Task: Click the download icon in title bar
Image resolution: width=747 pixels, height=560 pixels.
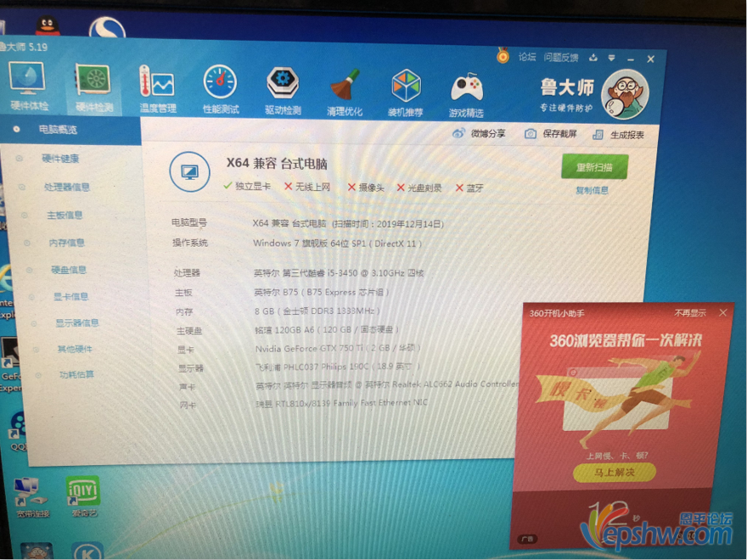Action: [593, 58]
